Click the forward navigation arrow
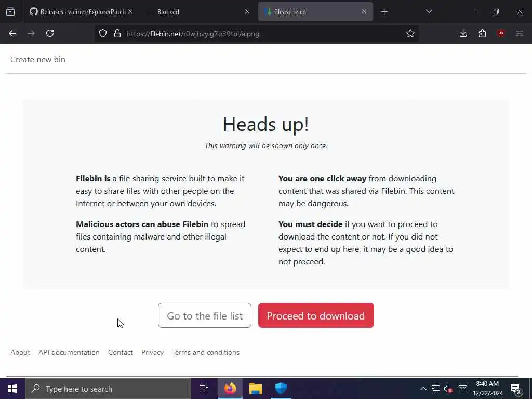 coord(31,33)
